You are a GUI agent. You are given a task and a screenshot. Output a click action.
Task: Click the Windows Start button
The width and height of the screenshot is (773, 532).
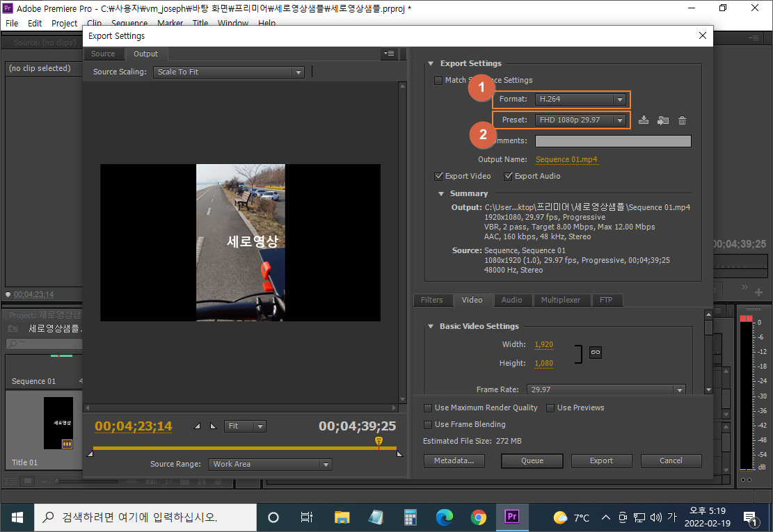[x=17, y=517]
